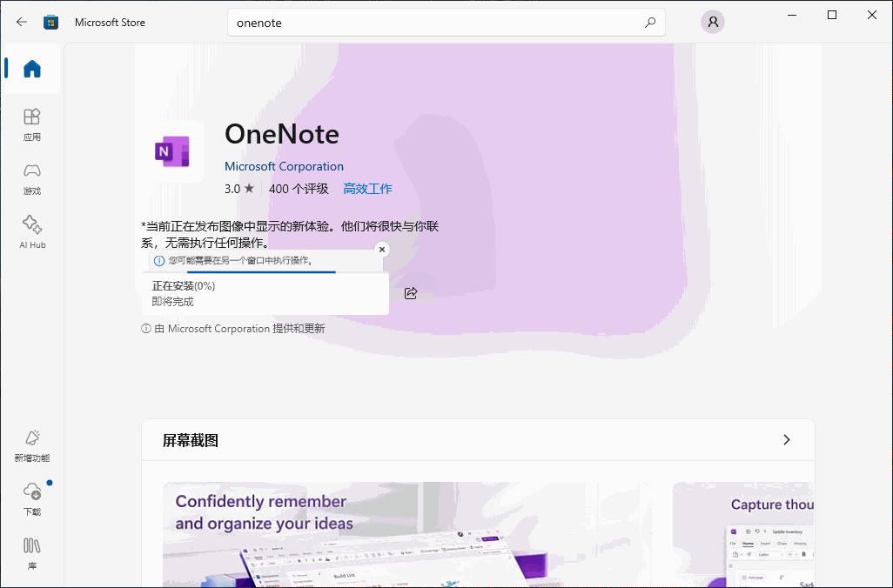Open the Apps section in sidebar

point(31,124)
